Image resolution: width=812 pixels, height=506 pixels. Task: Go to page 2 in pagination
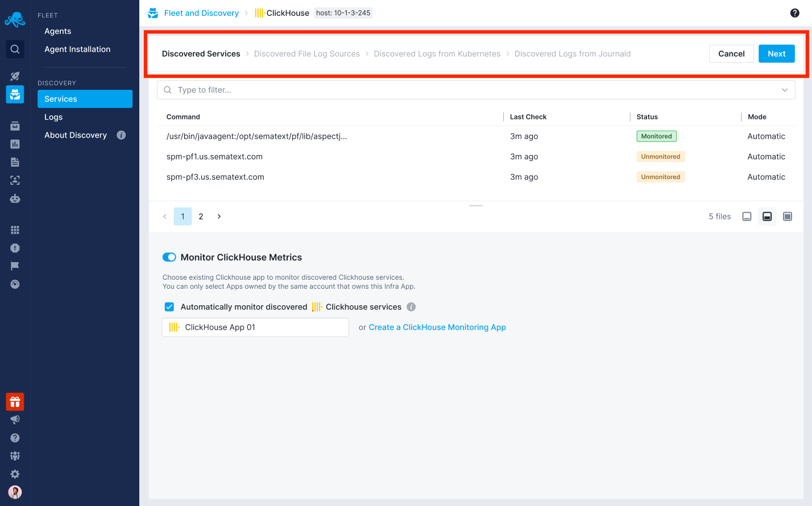(201, 217)
